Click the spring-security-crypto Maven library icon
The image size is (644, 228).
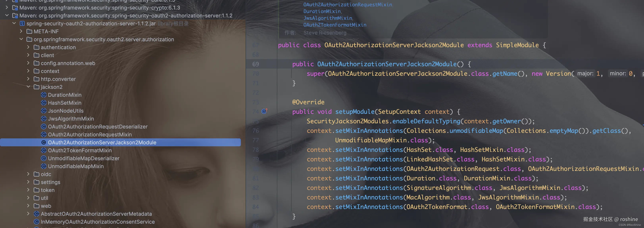point(15,8)
